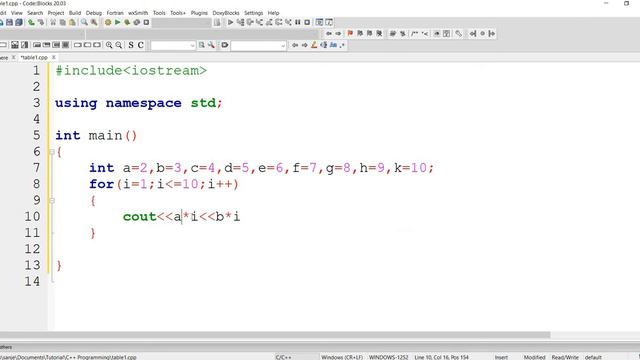Click the Build and run icon
Image resolution: width=640 pixels, height=360 pixels.
coord(127,22)
